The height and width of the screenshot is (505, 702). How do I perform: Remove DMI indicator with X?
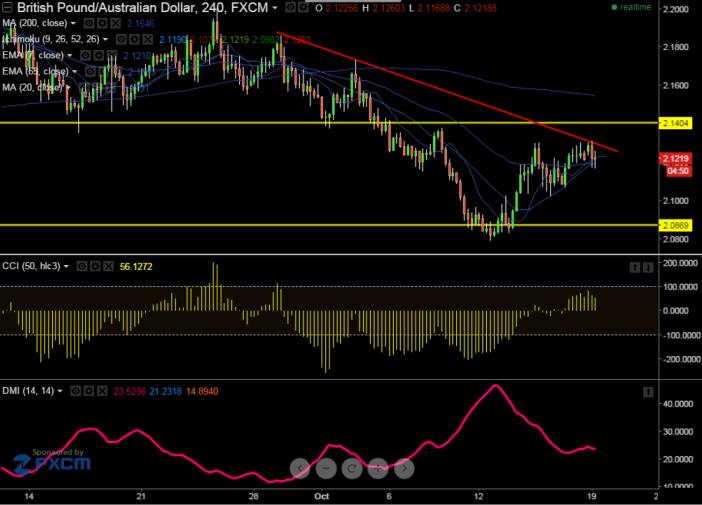102,391
